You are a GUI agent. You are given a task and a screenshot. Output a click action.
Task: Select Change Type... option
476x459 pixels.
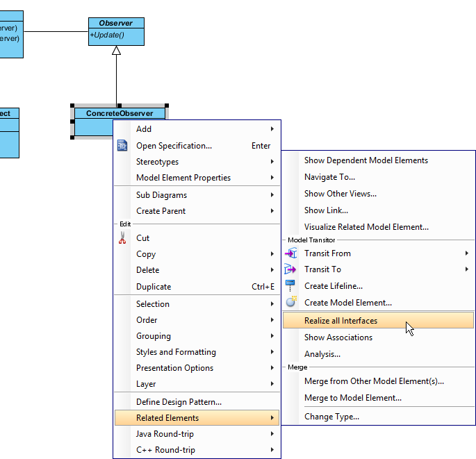(378, 417)
